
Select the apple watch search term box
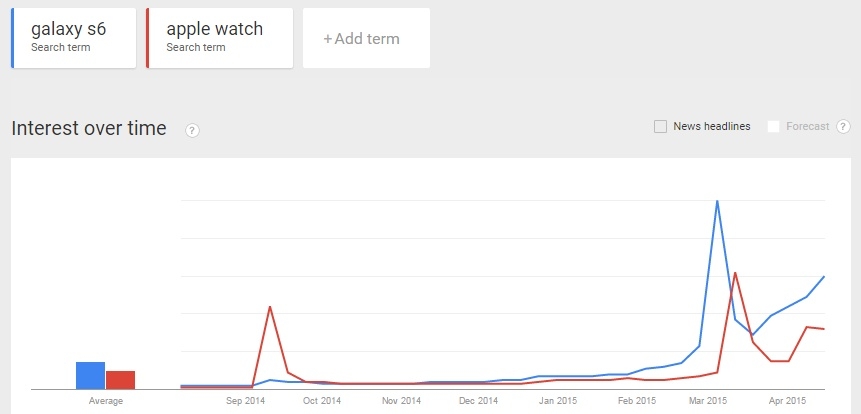(219, 38)
